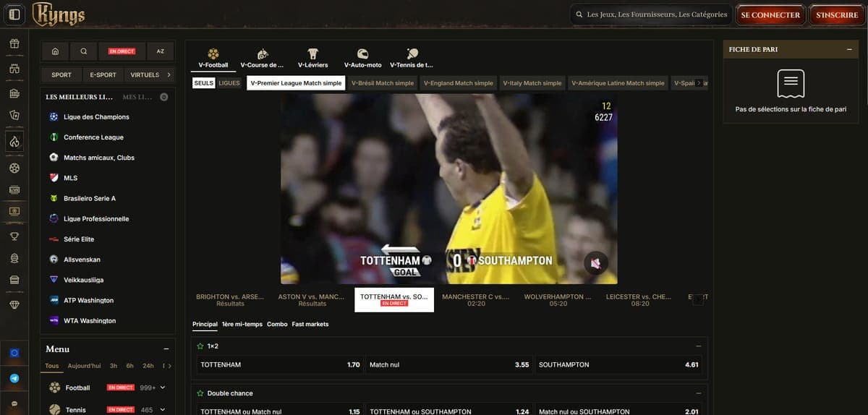Open MLS league entry
Screen dimensions: 868x415
108,178
